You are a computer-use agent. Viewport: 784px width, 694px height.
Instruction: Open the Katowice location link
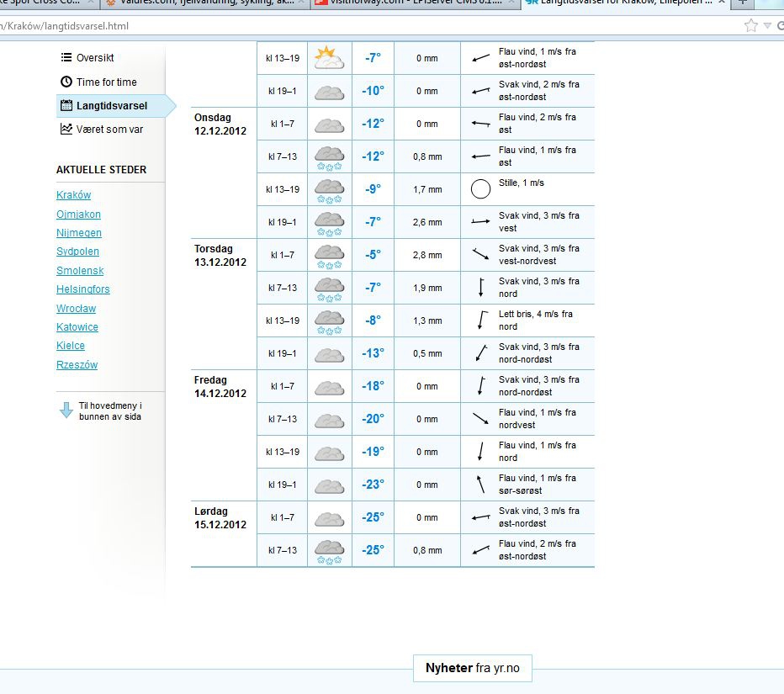pos(77,327)
